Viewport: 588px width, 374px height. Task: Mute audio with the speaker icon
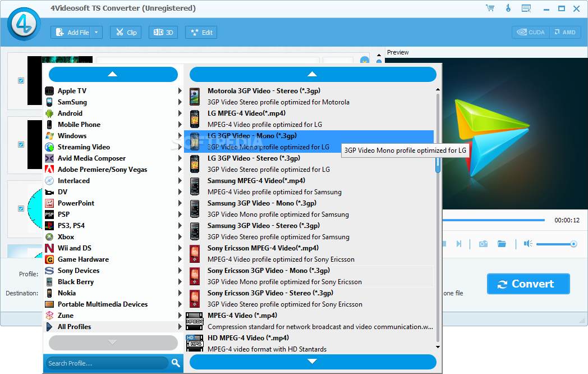(528, 244)
